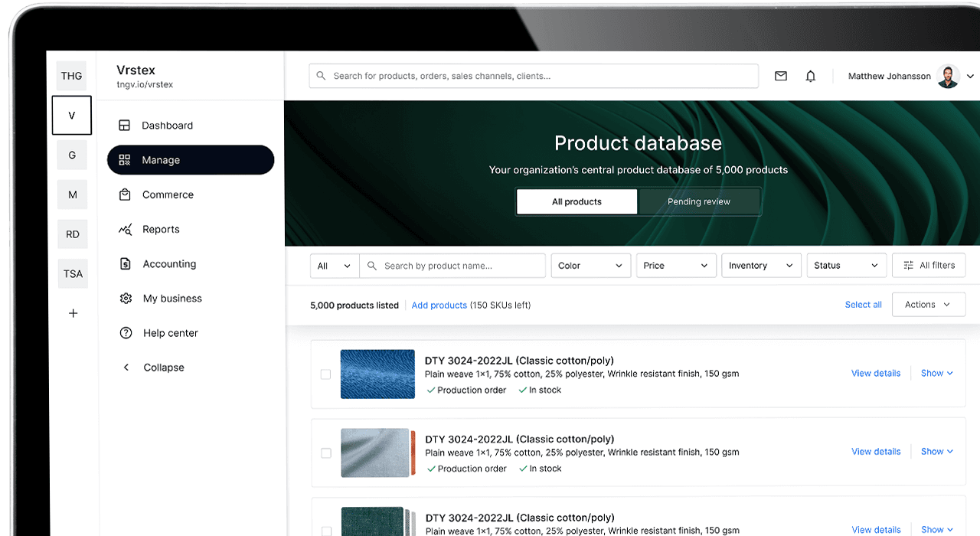Screen dimensions: 980x536
Task: Open the All category dropdown
Action: click(335, 266)
